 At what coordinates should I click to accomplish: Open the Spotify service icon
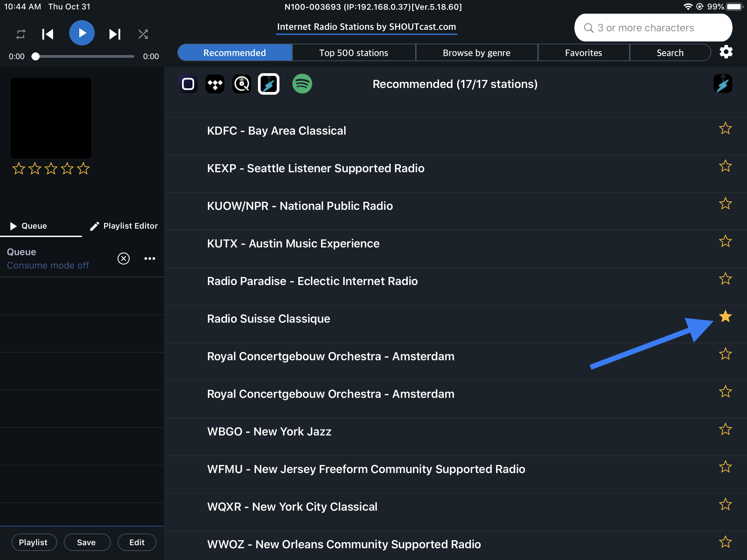coord(302,84)
